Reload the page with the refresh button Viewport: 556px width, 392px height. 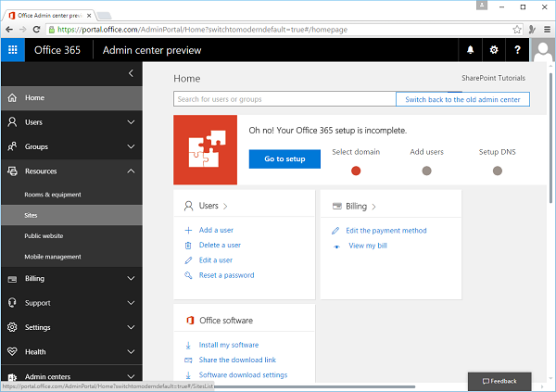tap(36, 30)
